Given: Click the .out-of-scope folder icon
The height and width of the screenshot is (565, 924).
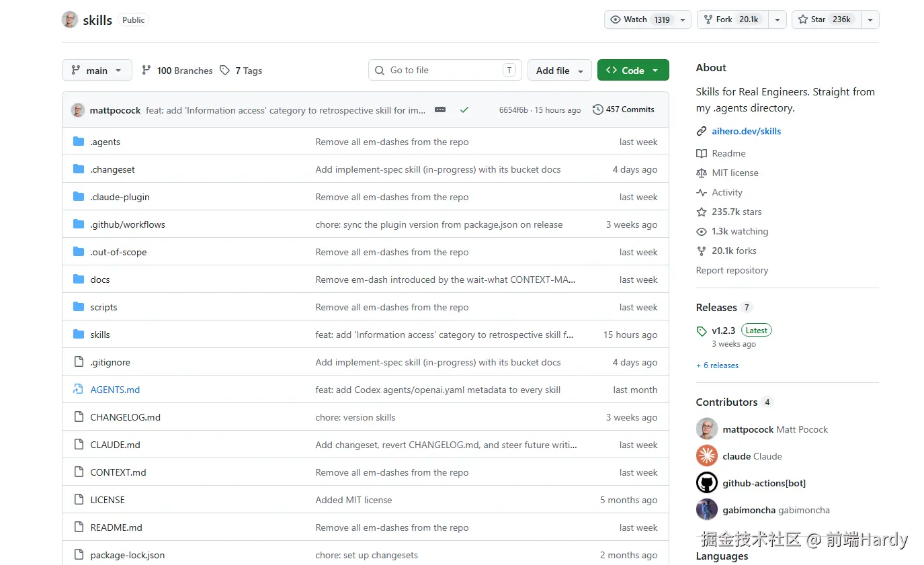Looking at the screenshot, I should pos(79,252).
